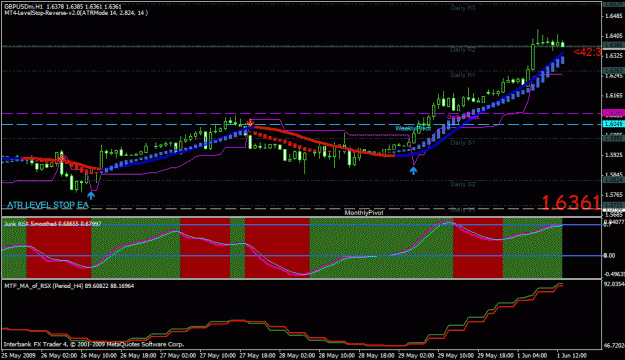Click the 1.6165 price axis value
Screen dimensions: 625x360
pos(614,95)
